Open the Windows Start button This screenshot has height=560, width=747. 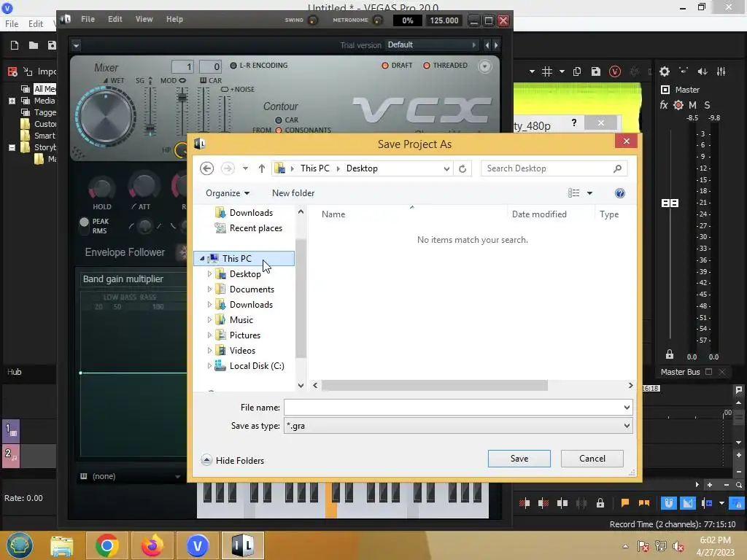coord(19,545)
